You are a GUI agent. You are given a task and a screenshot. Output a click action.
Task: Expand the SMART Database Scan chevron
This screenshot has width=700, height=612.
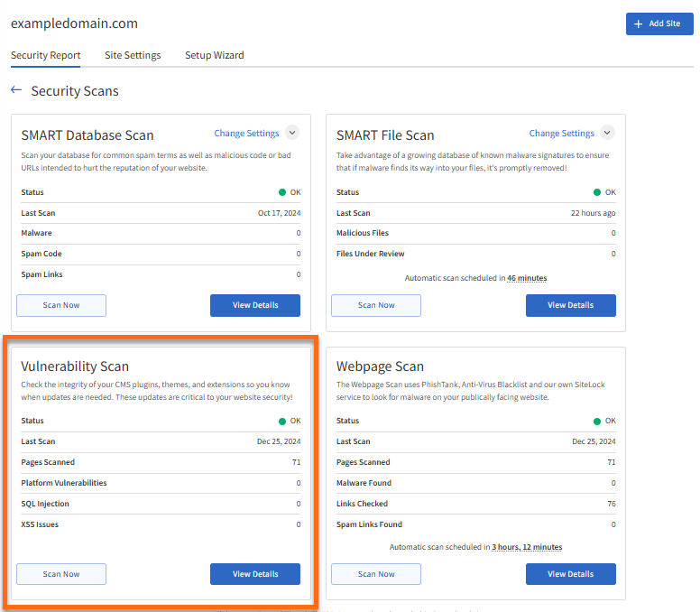tap(291, 133)
